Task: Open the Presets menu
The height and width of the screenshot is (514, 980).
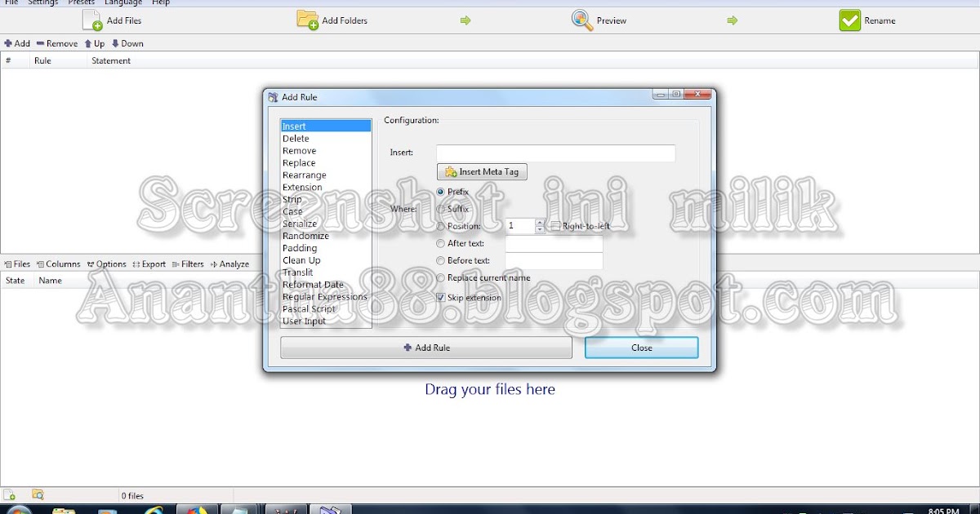Action: coord(81,2)
